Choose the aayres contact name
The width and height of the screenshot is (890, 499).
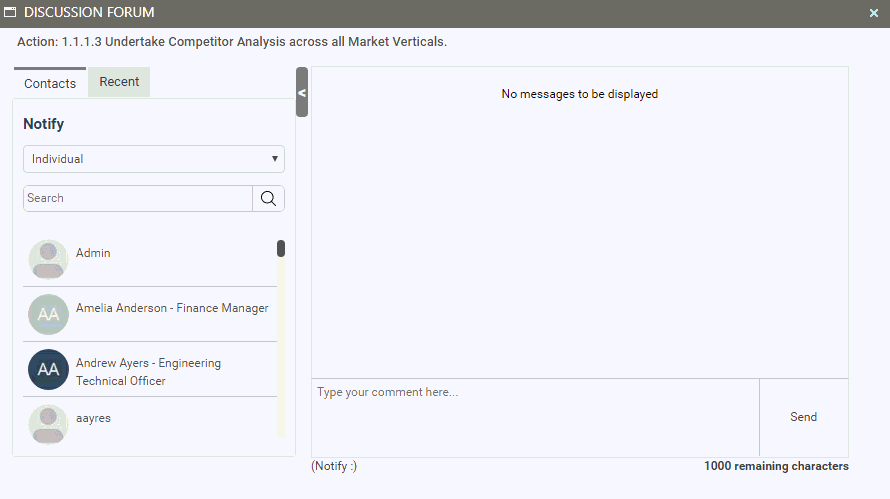point(94,418)
